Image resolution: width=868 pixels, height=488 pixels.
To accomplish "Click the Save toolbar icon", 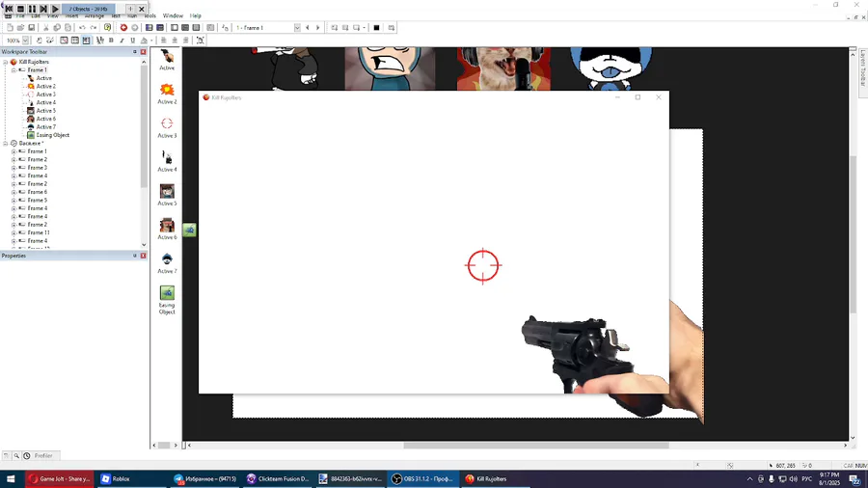I will click(x=32, y=28).
